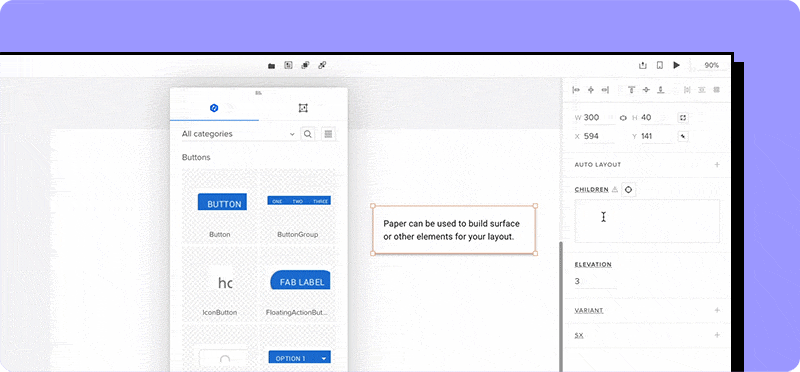Screen dimensions: 800x372
Task: Select the FloatingActionButton FAB LABEL thumbnail
Action: click(x=300, y=280)
